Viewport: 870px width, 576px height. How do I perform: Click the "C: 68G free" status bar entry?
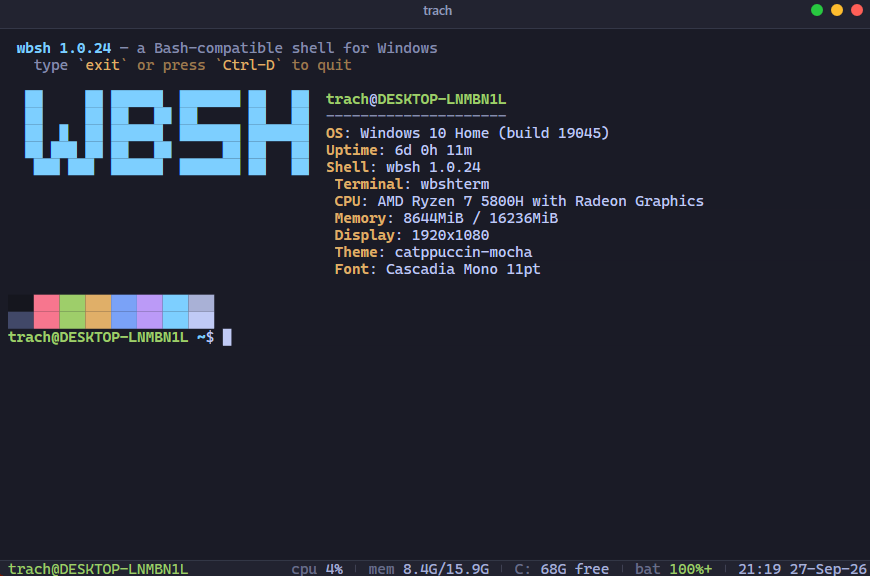pyautogui.click(x=562, y=569)
